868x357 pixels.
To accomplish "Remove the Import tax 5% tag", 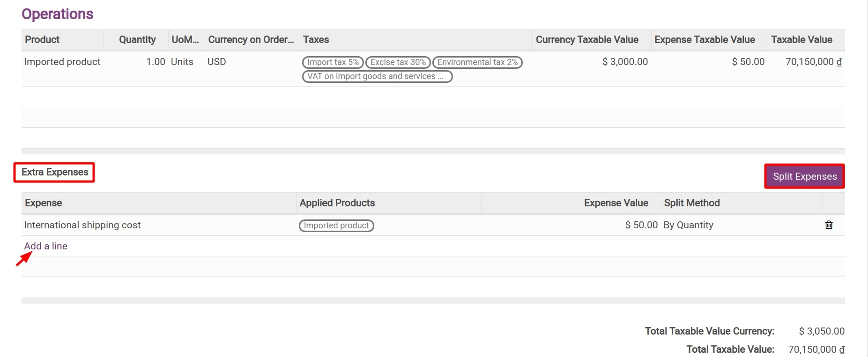I will pos(333,62).
